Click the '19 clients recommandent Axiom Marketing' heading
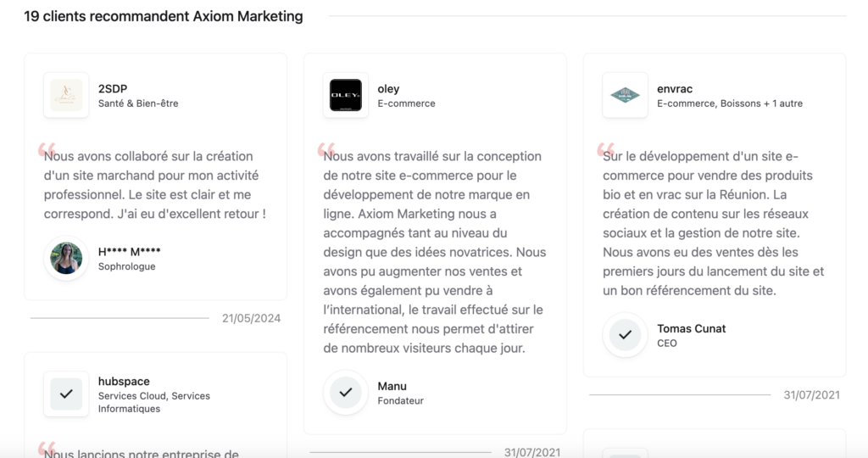The height and width of the screenshot is (458, 868). 164,17
